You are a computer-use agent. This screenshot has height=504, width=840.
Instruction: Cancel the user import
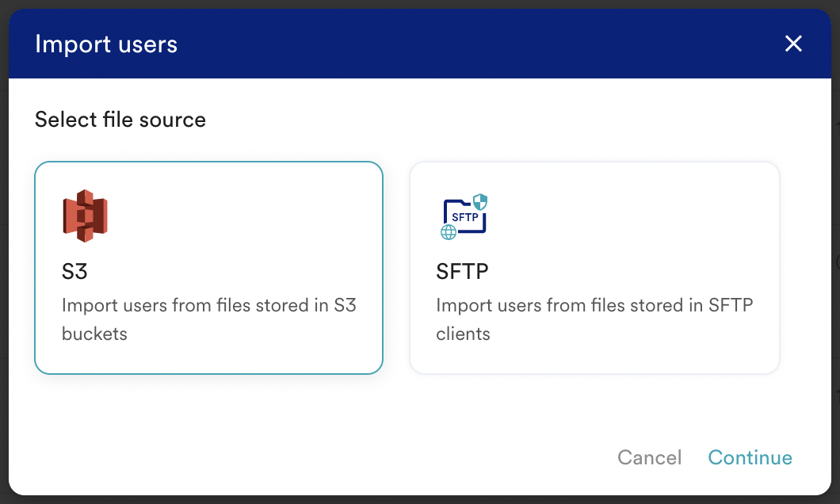649,457
